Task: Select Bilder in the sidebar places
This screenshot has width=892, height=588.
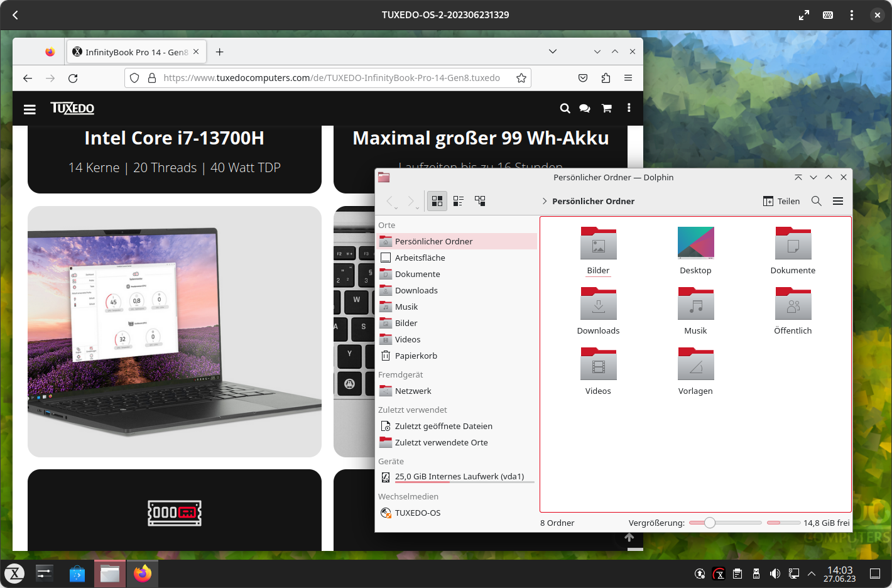Action: [457, 323]
